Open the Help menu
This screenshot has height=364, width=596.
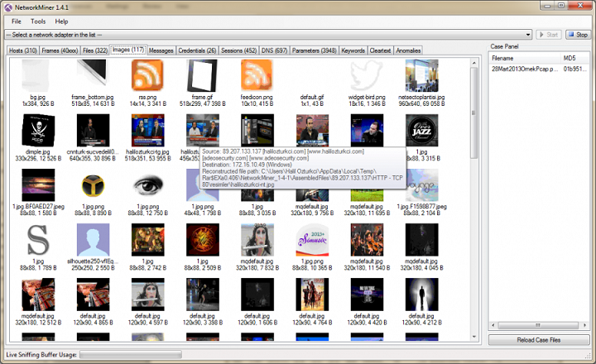[61, 22]
